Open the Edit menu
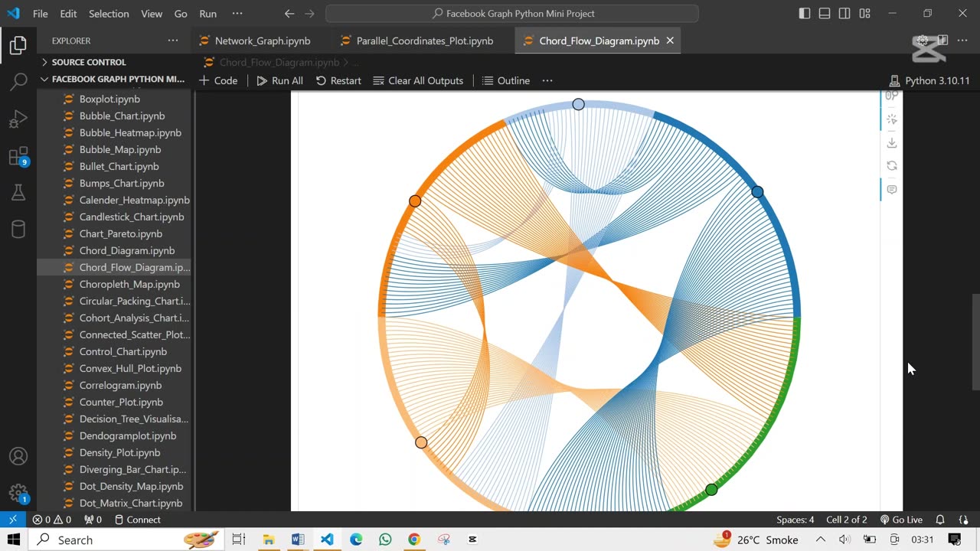The width and height of the screenshot is (980, 551). click(x=68, y=14)
